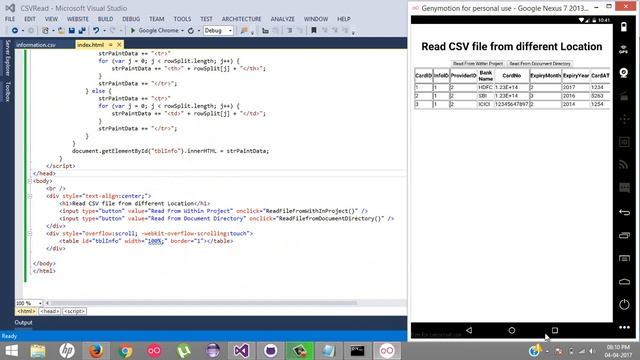Open the Google Chrome browser target dropdown
Viewport: 640px width, 360px height.
coord(182,31)
